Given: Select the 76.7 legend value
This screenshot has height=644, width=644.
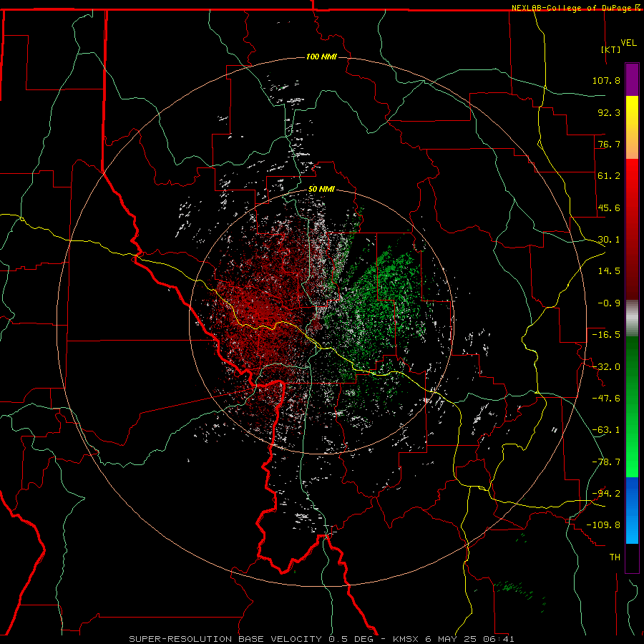Looking at the screenshot, I should tap(609, 144).
